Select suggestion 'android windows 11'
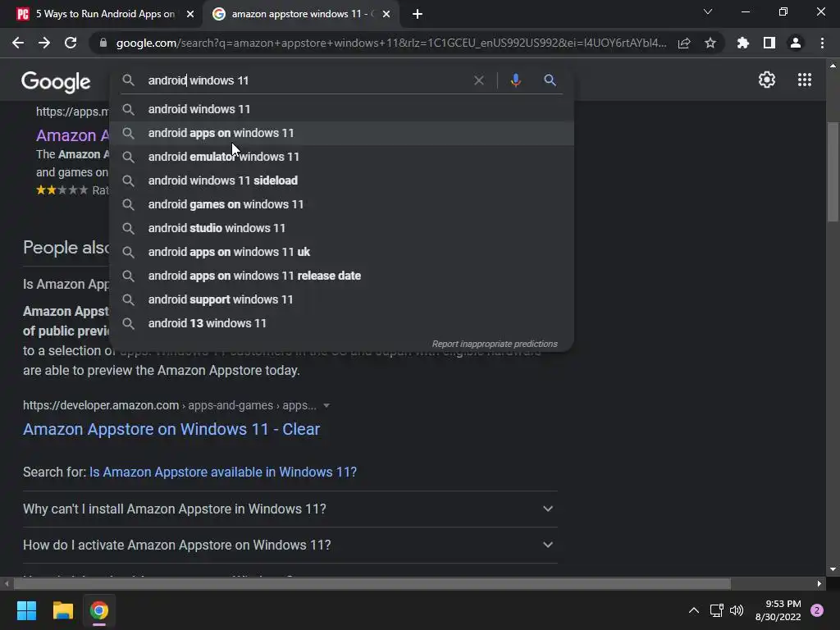 tap(342, 109)
